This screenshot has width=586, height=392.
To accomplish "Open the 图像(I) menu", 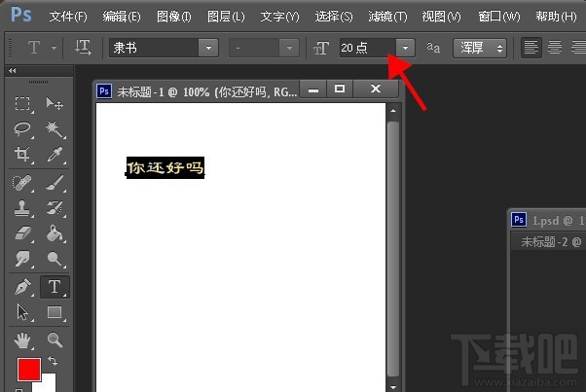I will (x=174, y=17).
